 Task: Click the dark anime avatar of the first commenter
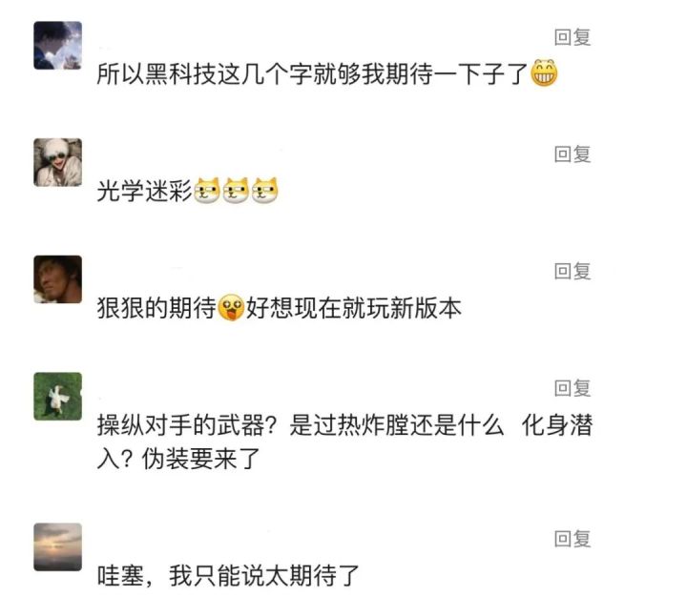(x=57, y=45)
